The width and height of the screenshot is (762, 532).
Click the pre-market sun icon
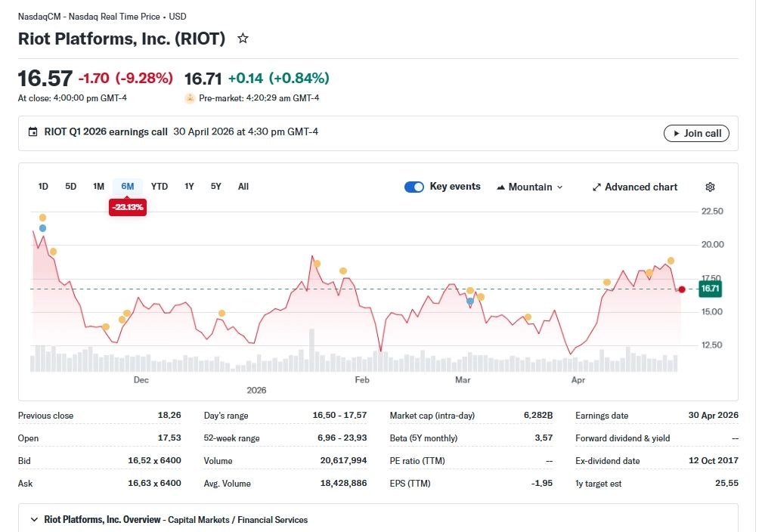[x=190, y=98]
